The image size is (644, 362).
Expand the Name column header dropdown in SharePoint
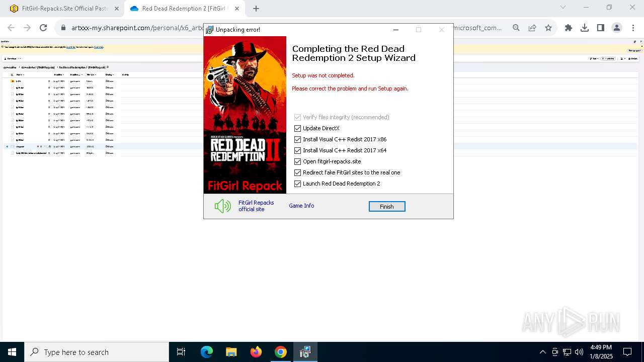20,75
